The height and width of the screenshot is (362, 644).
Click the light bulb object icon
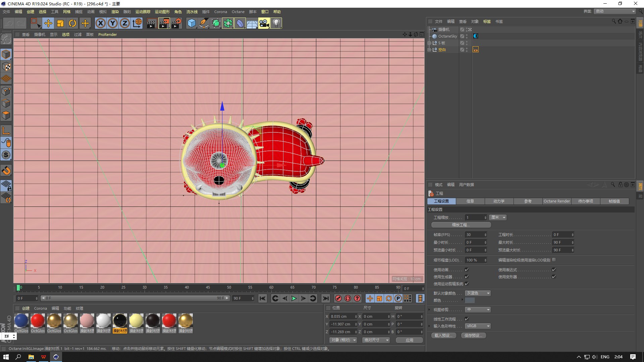click(276, 23)
